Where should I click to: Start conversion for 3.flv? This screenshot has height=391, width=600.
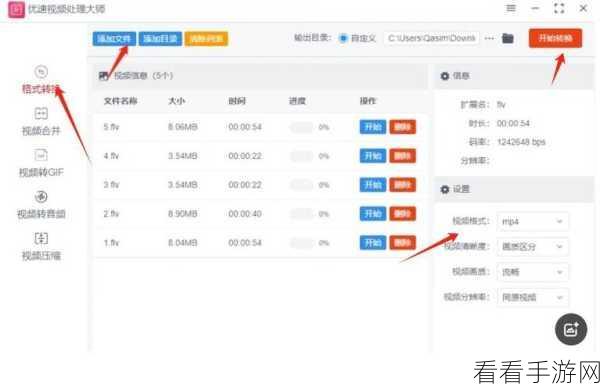pyautogui.click(x=373, y=185)
